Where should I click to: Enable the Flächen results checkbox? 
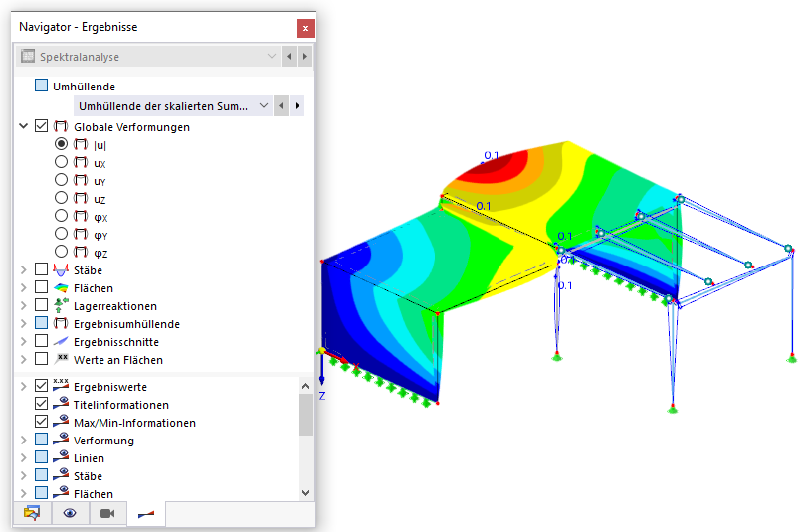click(x=41, y=286)
